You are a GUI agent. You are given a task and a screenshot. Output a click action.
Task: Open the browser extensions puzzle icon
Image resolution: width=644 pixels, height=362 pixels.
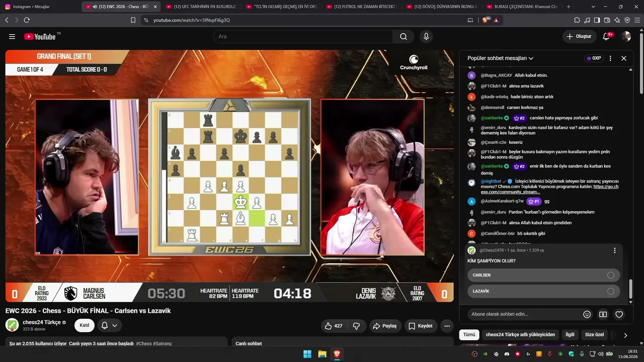tap(577, 20)
